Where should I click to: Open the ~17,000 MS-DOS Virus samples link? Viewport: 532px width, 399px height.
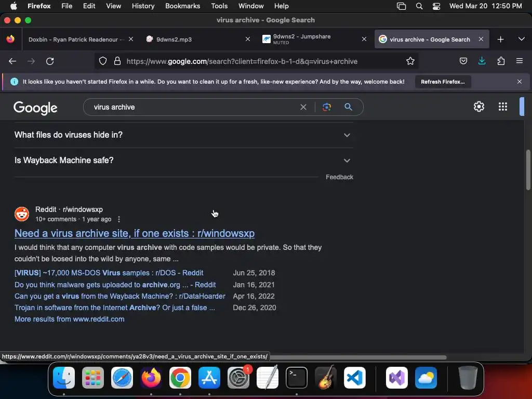click(x=109, y=273)
